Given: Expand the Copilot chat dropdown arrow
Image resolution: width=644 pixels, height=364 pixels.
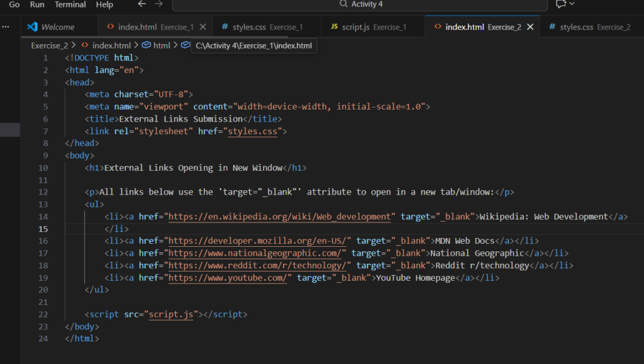Looking at the screenshot, I should coord(572,4).
